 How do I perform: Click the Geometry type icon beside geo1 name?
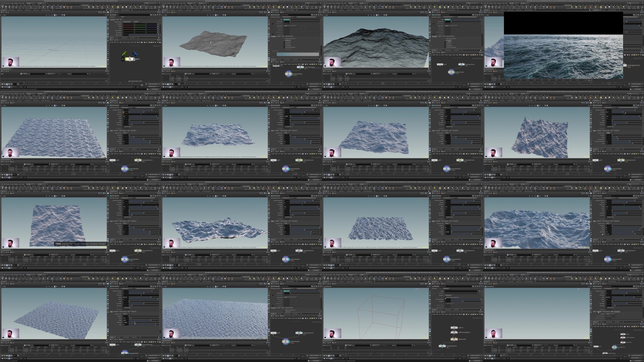tap(111, 15)
